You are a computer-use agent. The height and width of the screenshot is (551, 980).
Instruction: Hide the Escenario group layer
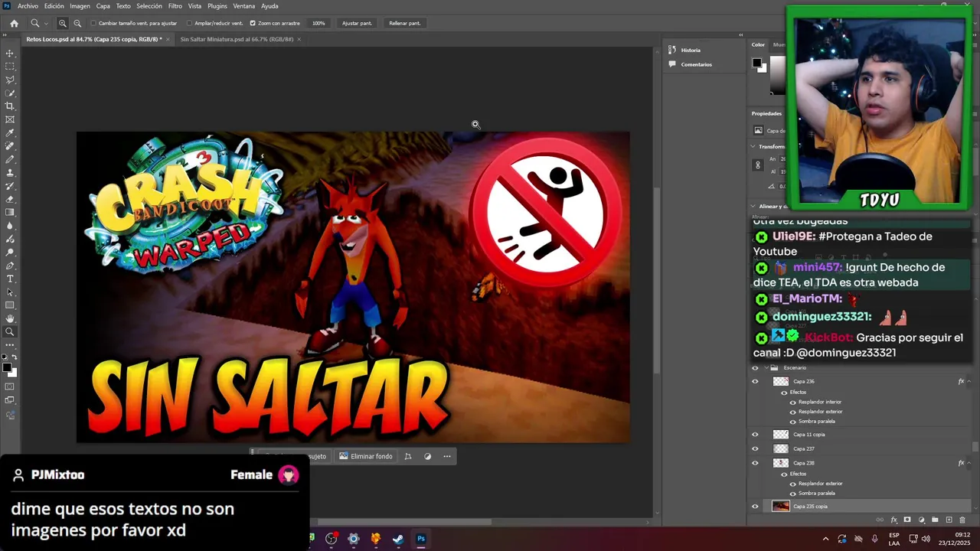click(755, 368)
